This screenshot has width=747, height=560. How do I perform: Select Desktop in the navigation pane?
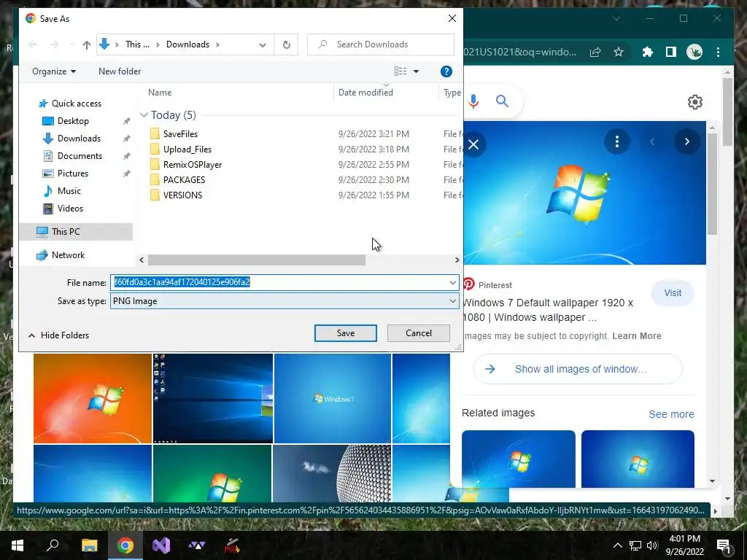[73, 121]
